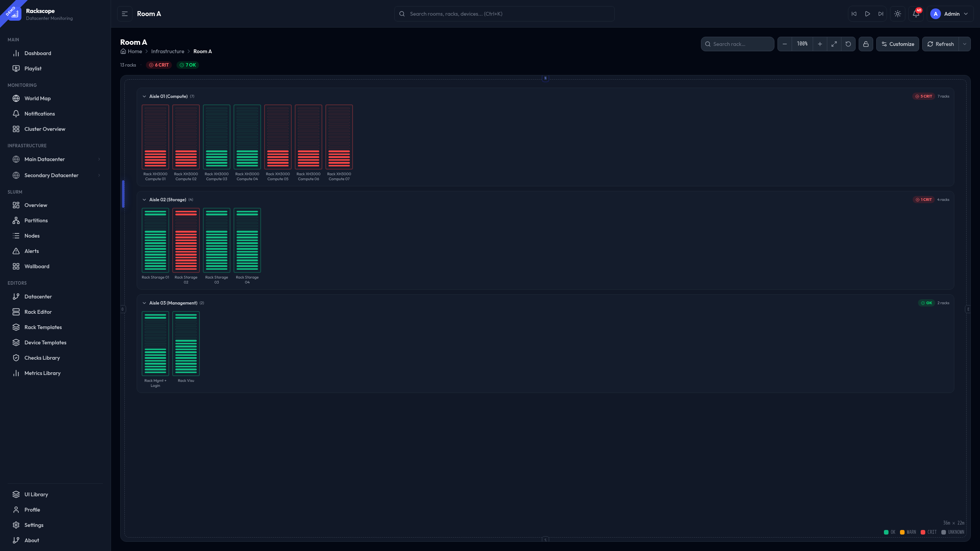Toggle the light/dark theme sun icon

(897, 14)
